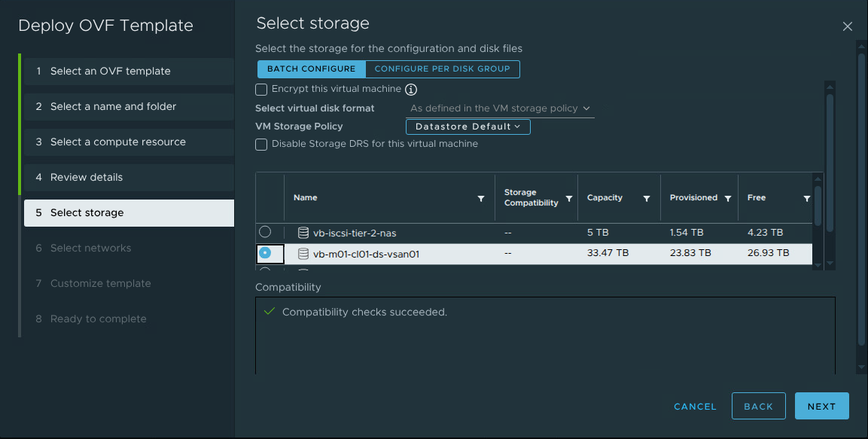Click datastore icon beside vb-iscsi-tier-2-nas
The height and width of the screenshot is (439, 868).
(x=303, y=233)
